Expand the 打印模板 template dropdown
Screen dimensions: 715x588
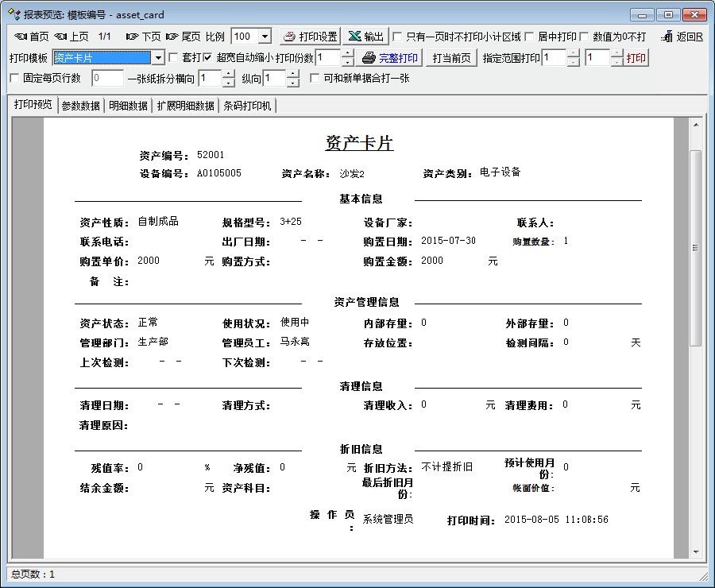157,58
